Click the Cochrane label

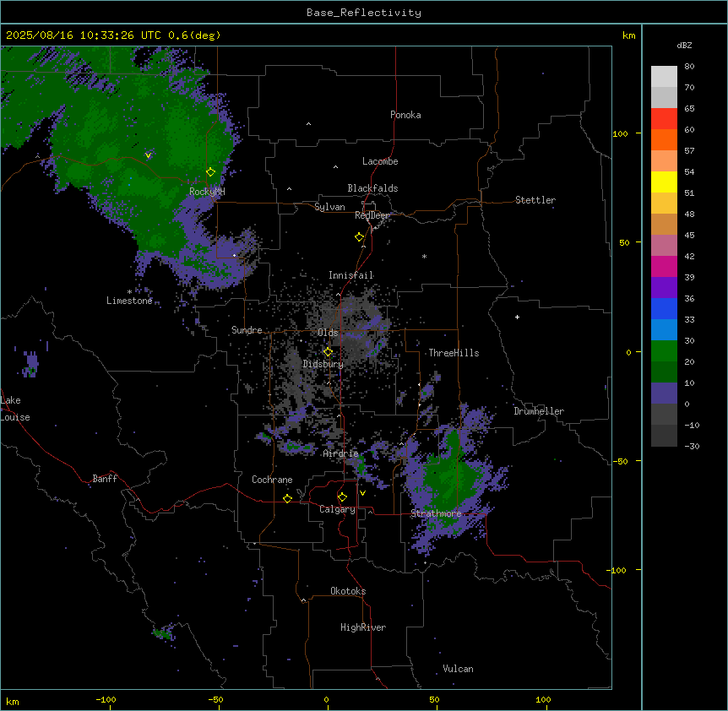click(272, 480)
